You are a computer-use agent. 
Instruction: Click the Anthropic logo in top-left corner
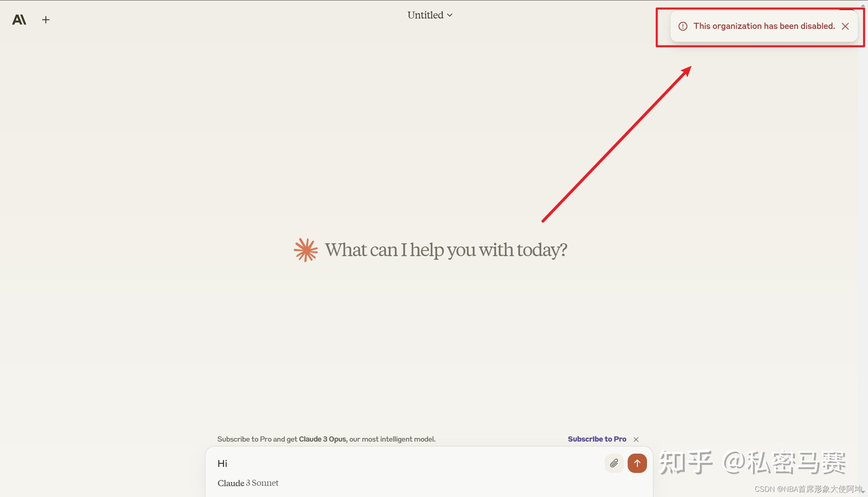coord(19,20)
